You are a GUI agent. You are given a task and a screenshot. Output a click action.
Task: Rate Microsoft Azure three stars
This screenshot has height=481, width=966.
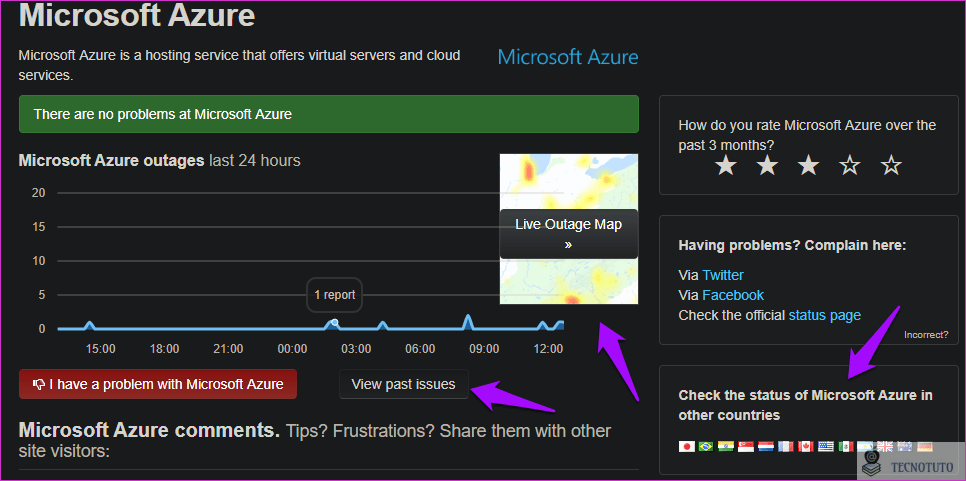[x=808, y=165]
